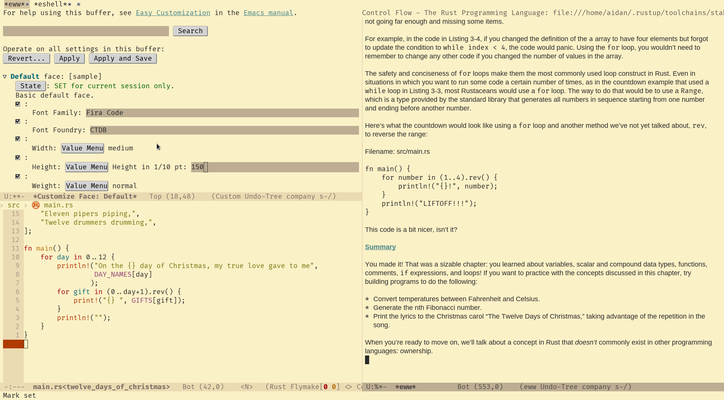Click the main.rs breadcrumb filename
724x400 pixels.
(58, 205)
